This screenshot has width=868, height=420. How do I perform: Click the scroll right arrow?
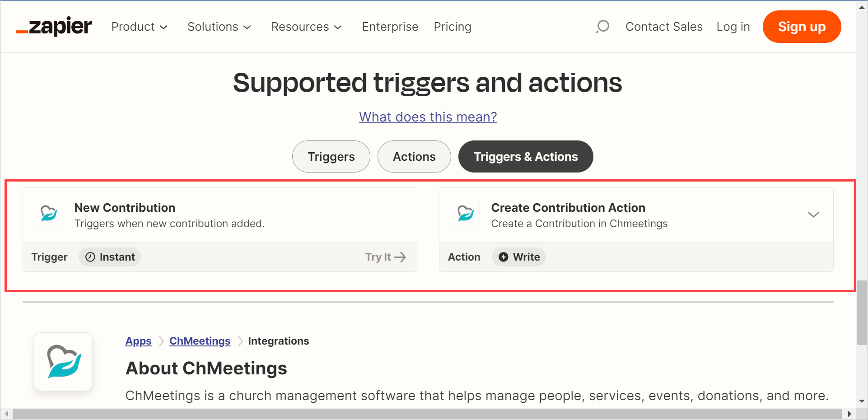coord(849,414)
